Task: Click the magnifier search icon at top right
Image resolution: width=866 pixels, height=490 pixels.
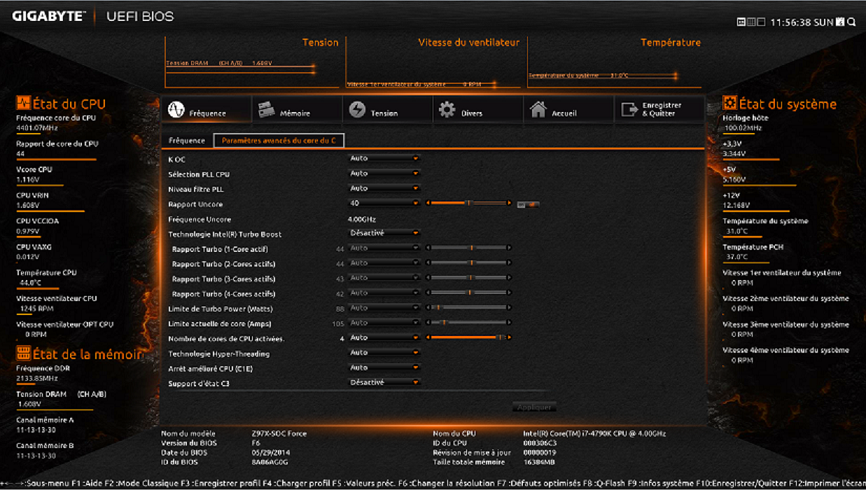Action: tap(852, 22)
